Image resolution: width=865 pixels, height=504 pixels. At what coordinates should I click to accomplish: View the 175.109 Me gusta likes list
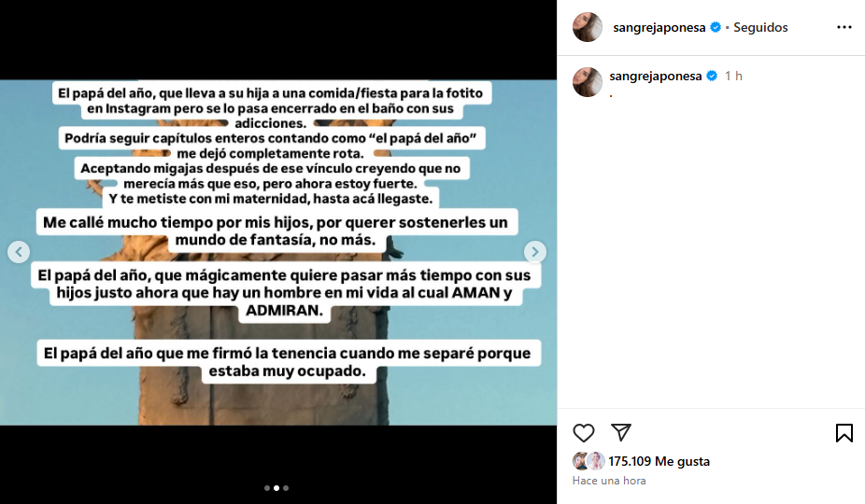point(659,462)
